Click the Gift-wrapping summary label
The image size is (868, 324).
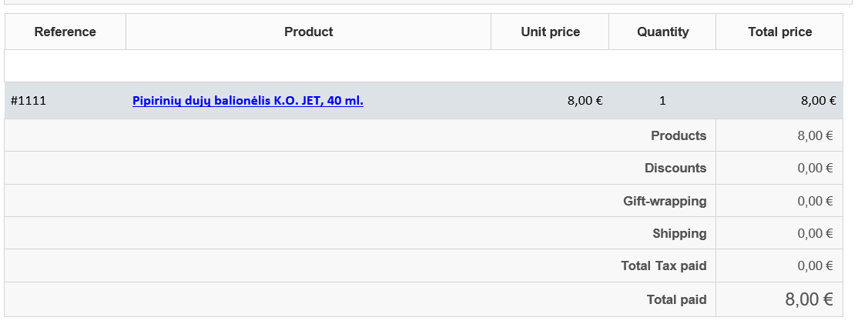[x=665, y=201]
